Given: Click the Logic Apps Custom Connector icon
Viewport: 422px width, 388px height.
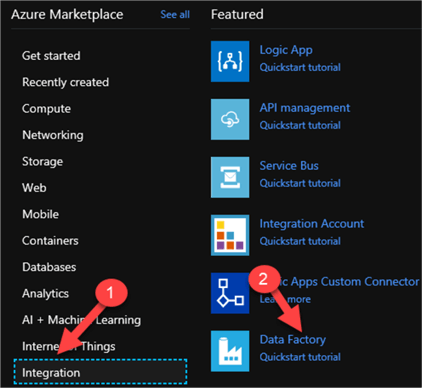Looking at the screenshot, I should [x=230, y=293].
